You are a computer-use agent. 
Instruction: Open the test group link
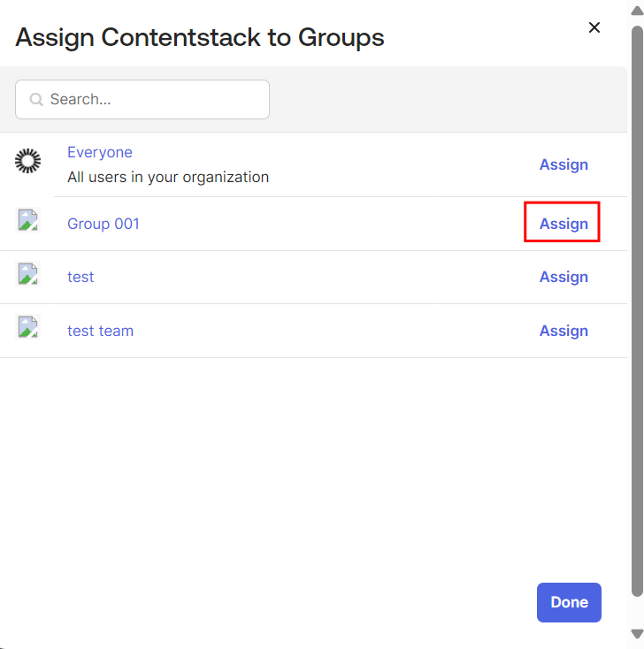80,277
